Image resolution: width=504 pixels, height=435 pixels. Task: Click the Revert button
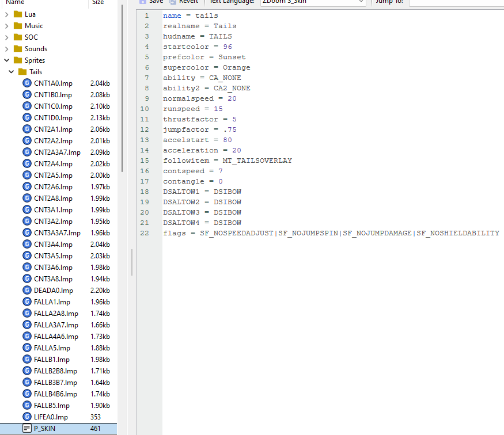[184, 2]
